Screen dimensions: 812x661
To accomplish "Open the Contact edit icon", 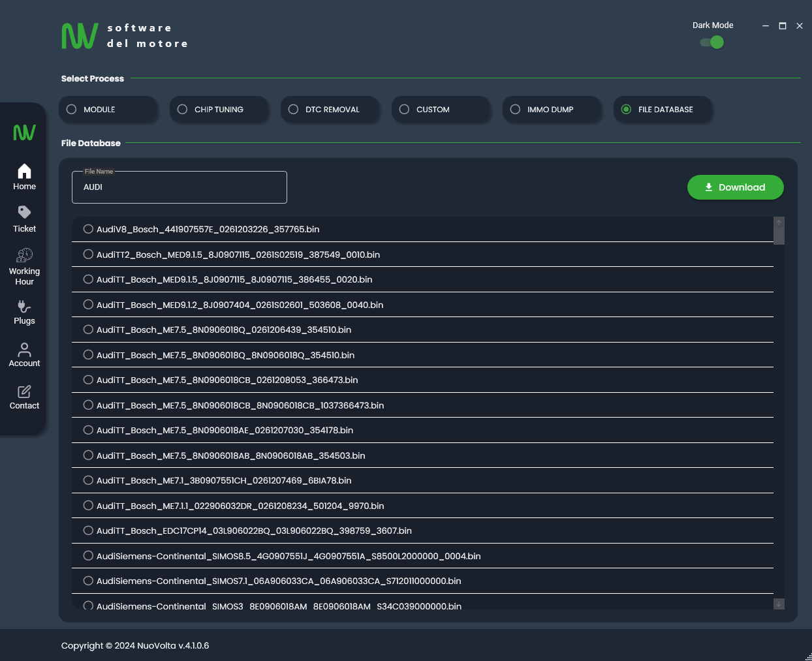I will (24, 392).
